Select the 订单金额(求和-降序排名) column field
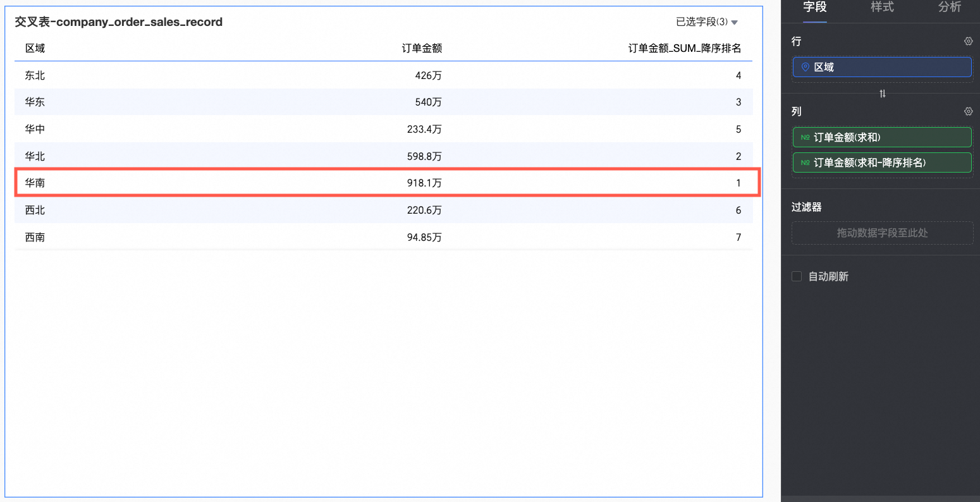The image size is (980, 502). [882, 162]
